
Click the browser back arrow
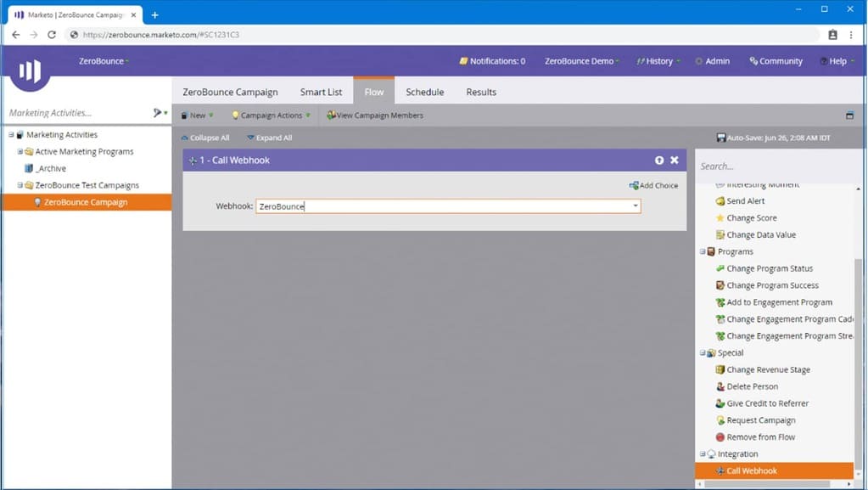click(15, 34)
